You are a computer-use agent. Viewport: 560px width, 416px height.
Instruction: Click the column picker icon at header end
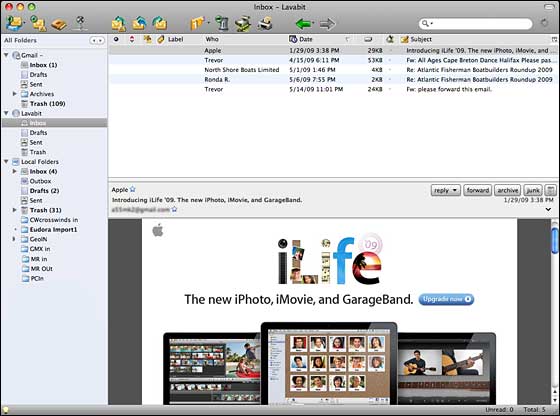pyautogui.click(x=555, y=39)
